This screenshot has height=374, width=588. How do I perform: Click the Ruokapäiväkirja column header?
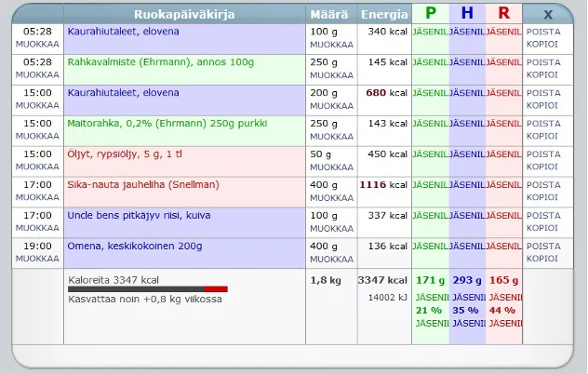[x=185, y=14]
